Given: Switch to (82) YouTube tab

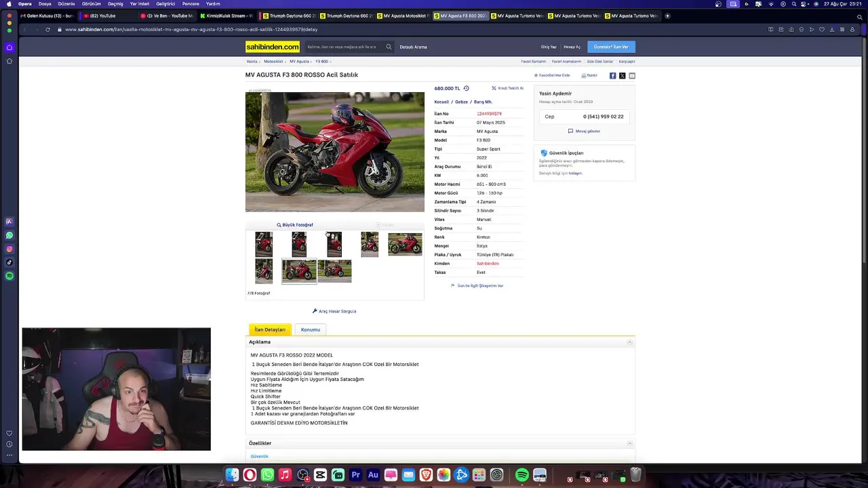Looking at the screenshot, I should 107,16.
